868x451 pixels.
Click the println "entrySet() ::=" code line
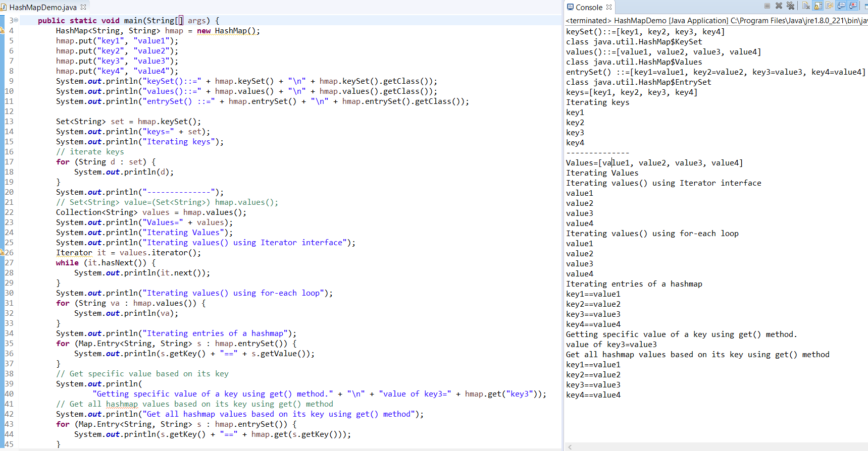click(x=263, y=101)
